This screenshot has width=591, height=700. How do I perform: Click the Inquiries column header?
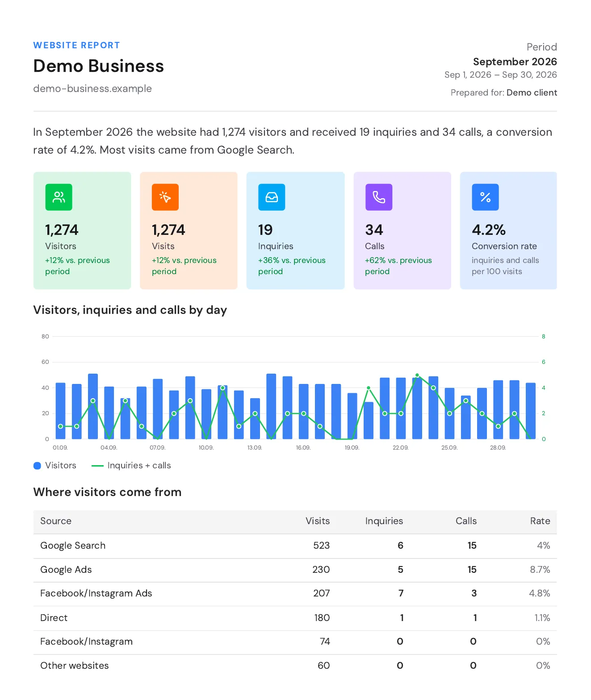pyautogui.click(x=384, y=521)
